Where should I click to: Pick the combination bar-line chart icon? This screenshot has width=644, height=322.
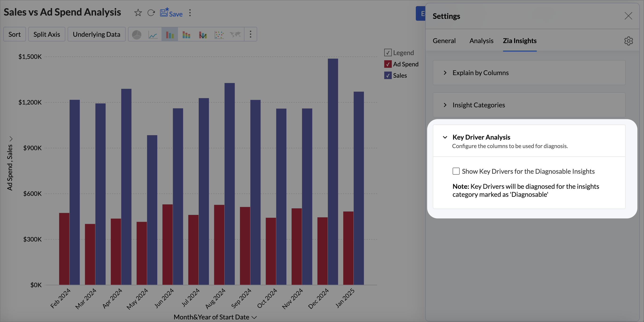click(203, 34)
